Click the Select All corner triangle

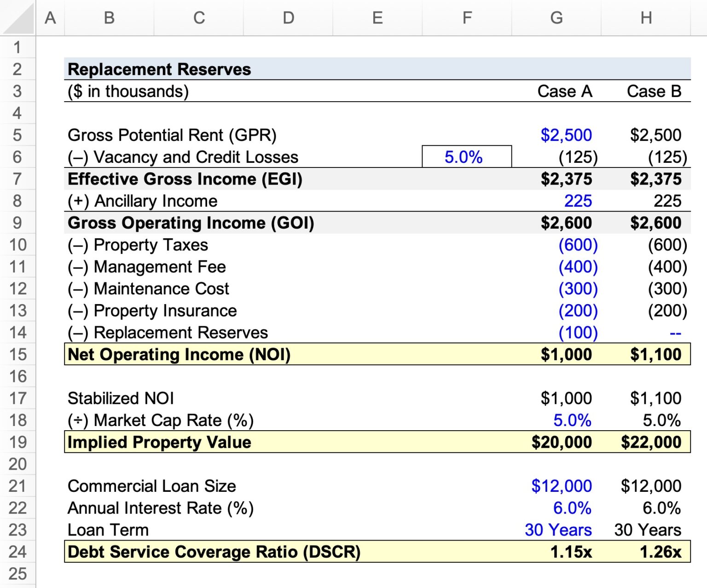[x=17, y=17]
